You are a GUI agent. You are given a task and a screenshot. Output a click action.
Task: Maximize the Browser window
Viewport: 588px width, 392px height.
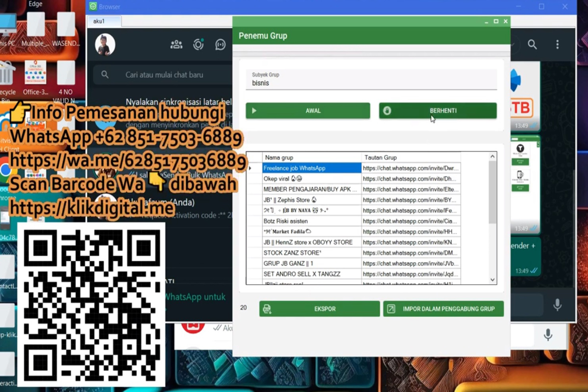541,7
